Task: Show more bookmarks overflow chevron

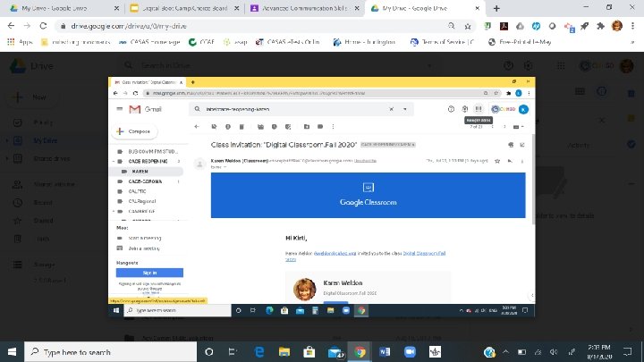Action: point(632,42)
